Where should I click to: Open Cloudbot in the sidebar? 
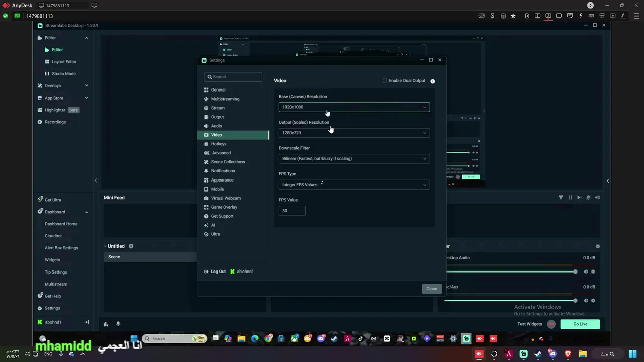[x=53, y=236]
